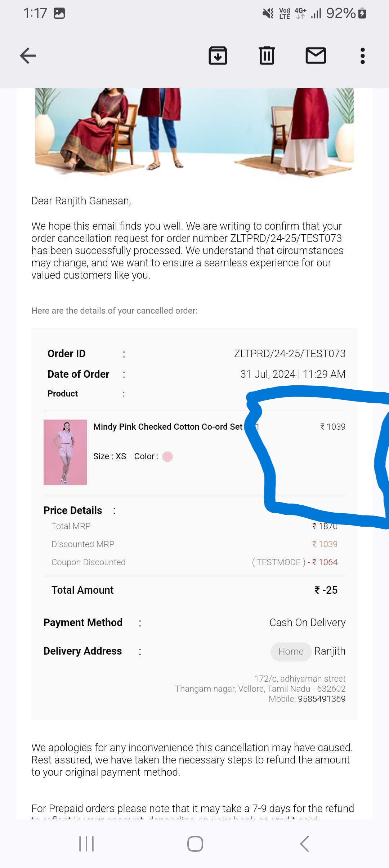Tap the Cash On Delivery payment text

coord(307,623)
